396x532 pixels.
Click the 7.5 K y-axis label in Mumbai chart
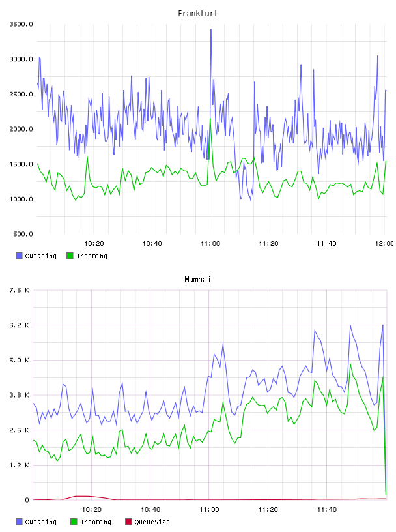point(20,290)
